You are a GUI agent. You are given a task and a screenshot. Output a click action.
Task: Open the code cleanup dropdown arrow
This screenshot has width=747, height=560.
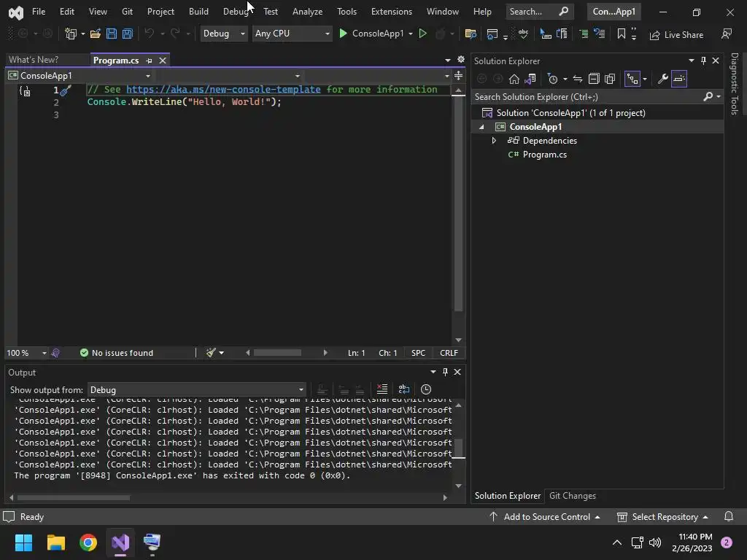pyautogui.click(x=222, y=353)
